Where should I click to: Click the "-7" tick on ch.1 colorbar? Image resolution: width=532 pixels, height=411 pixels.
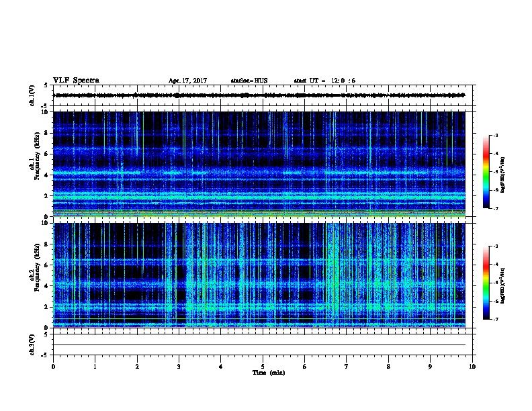click(496, 208)
